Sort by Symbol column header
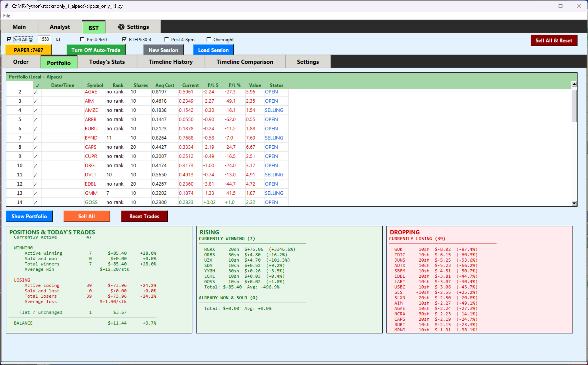 coord(95,85)
